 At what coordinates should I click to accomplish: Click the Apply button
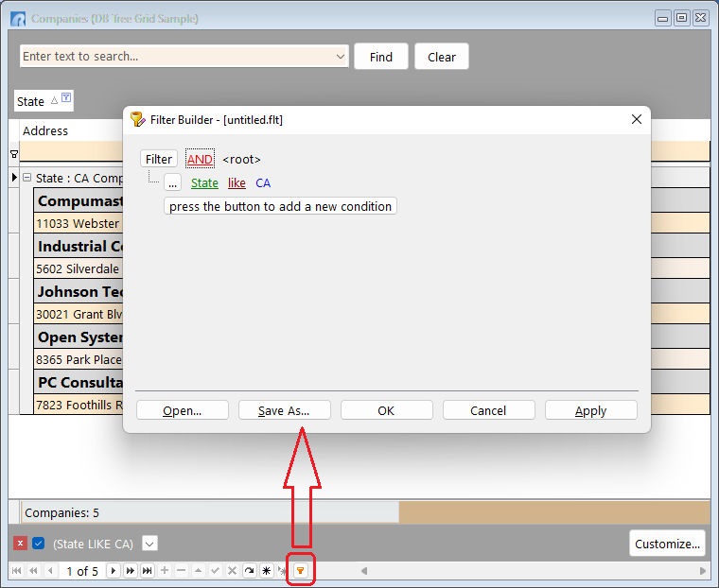[591, 410]
